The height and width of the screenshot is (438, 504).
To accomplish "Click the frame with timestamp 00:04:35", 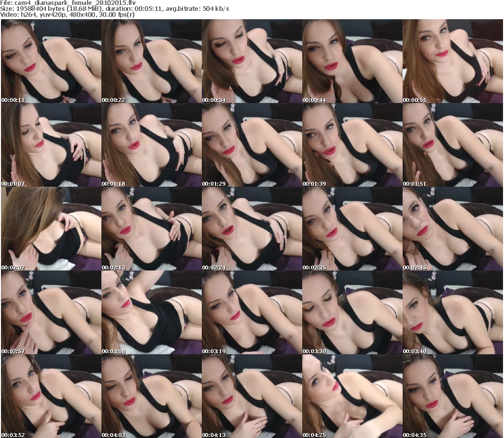I will pos(453,396).
